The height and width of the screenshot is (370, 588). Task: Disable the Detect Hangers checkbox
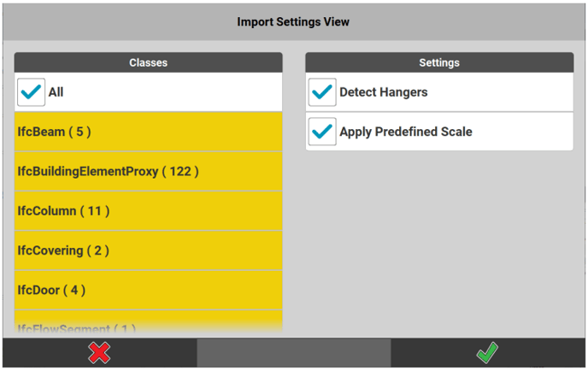322,92
